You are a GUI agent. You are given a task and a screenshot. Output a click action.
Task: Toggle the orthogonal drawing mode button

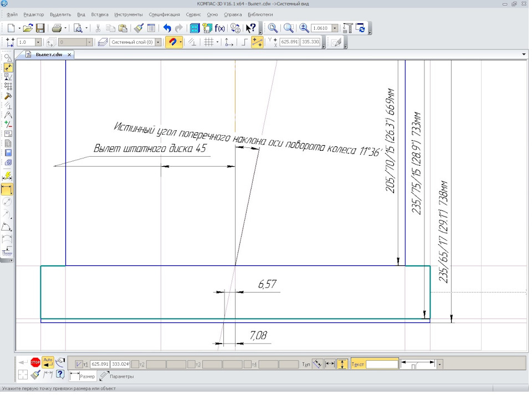(x=244, y=42)
